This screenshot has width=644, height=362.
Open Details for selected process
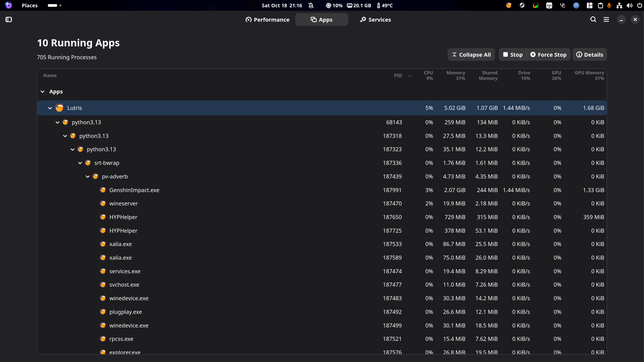[x=589, y=55]
